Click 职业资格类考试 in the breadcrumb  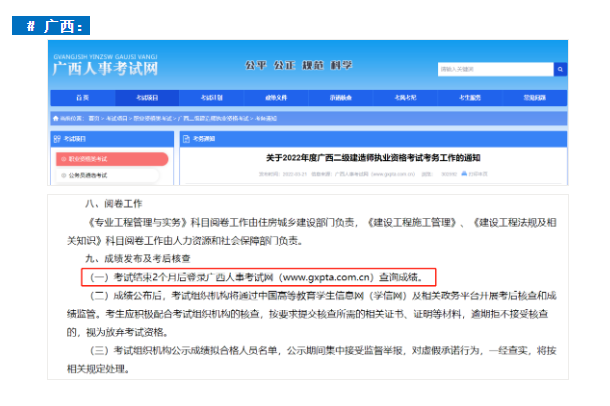point(152,118)
